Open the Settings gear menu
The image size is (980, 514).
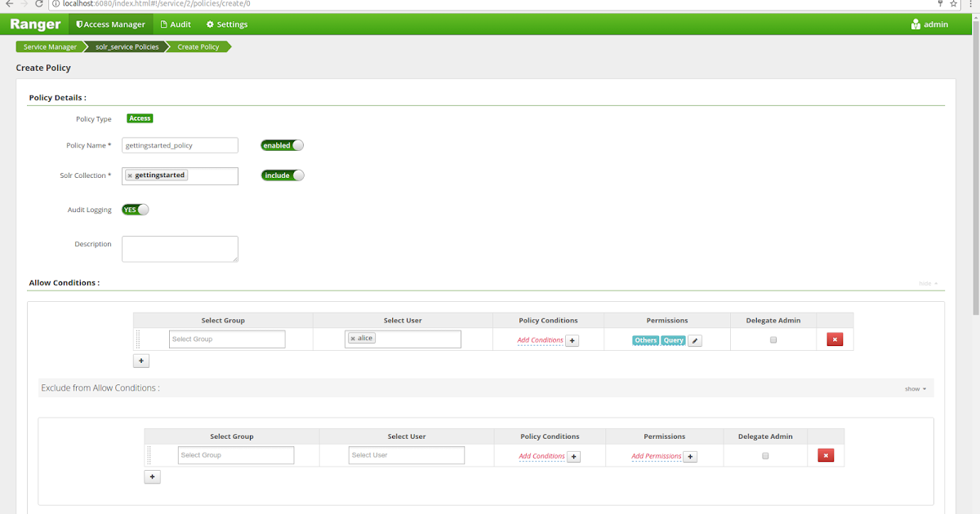[x=226, y=24]
